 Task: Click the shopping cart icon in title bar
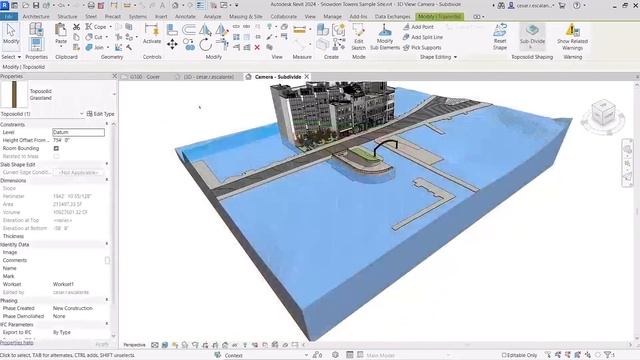click(x=562, y=5)
